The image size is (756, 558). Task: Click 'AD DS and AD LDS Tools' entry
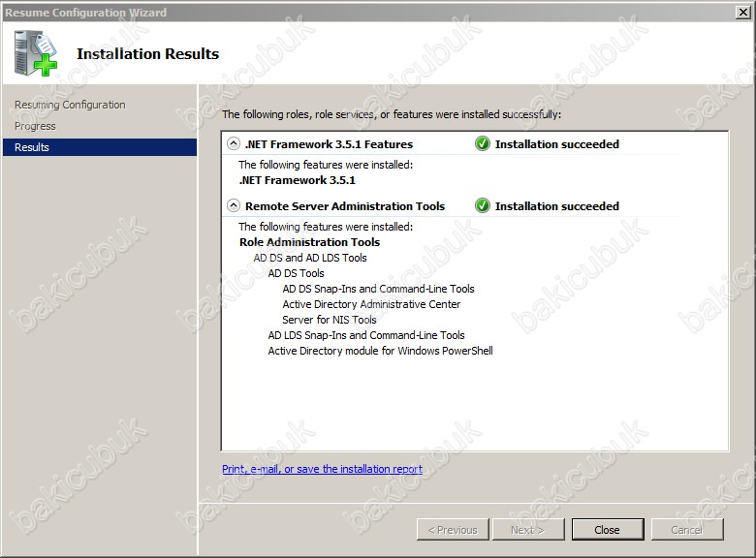tap(310, 258)
